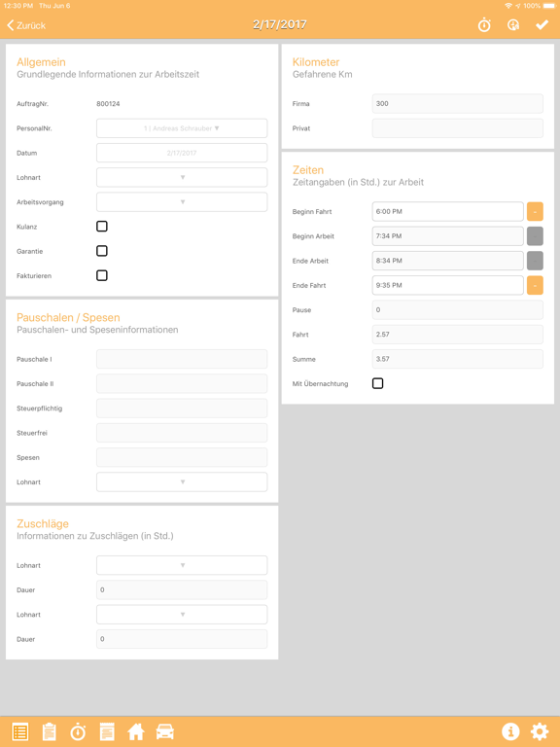Select the Summe field
Screen dimensions: 560x747
coord(458,359)
